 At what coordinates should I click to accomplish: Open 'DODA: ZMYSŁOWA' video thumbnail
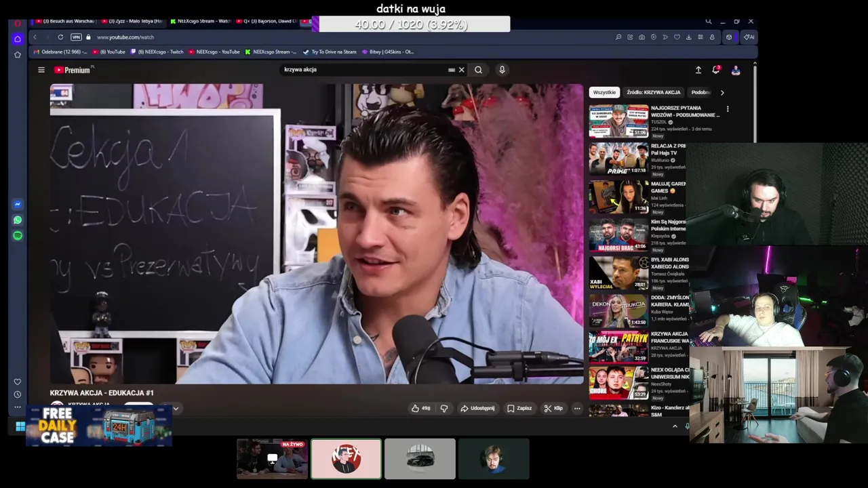618,310
